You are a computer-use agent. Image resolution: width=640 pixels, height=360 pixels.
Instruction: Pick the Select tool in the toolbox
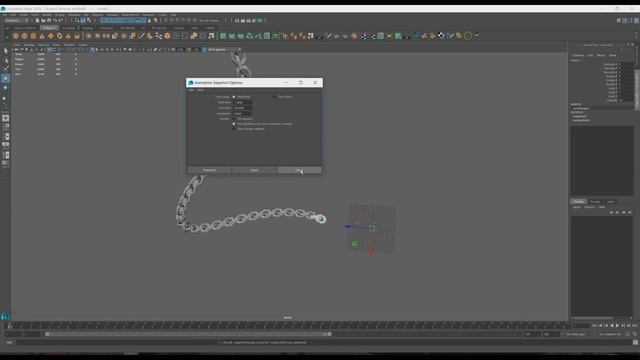pos(5,51)
